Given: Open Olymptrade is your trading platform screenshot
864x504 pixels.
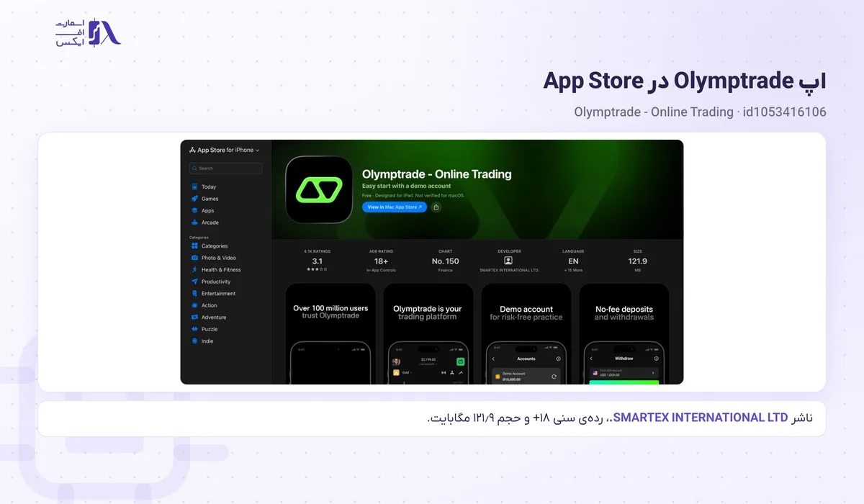Looking at the screenshot, I should click(428, 334).
